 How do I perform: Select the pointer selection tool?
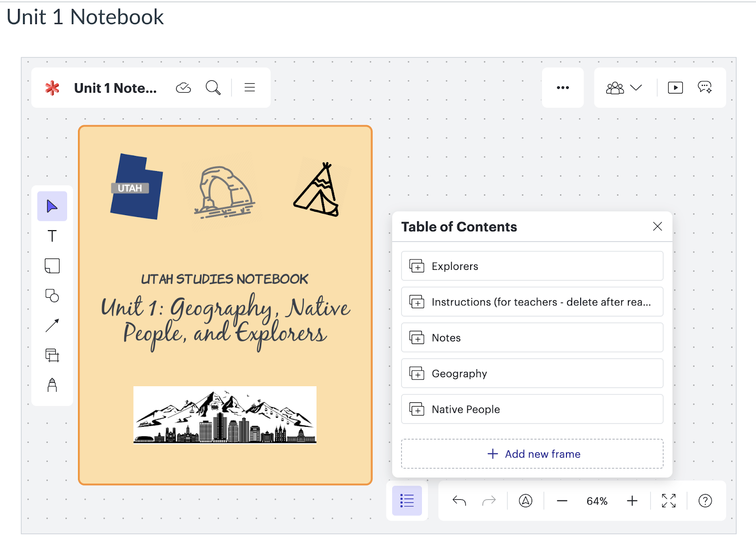(x=52, y=206)
